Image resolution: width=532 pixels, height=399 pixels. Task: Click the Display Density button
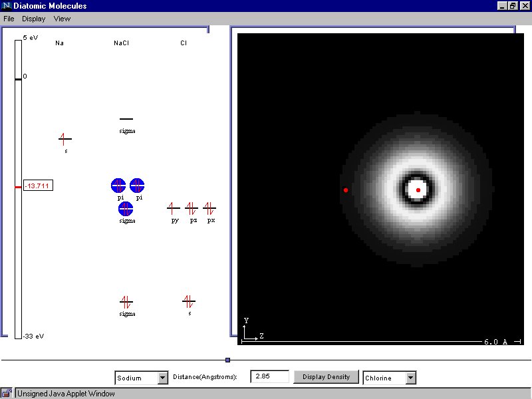coord(326,377)
